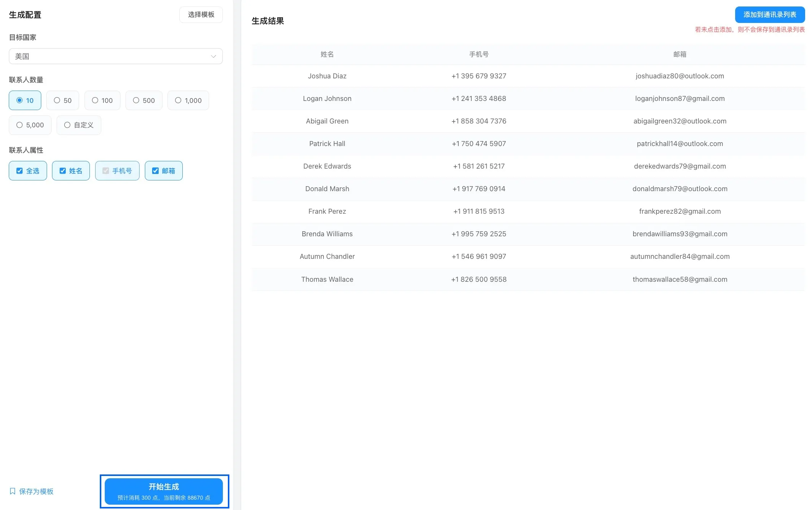Click the 手机号 column header

coord(479,54)
